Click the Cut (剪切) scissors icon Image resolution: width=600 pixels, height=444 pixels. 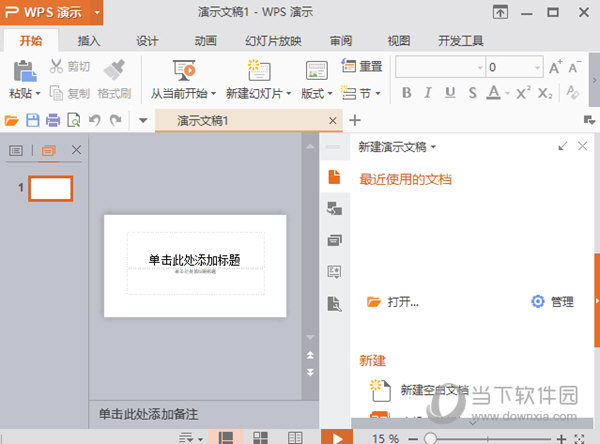(56, 66)
